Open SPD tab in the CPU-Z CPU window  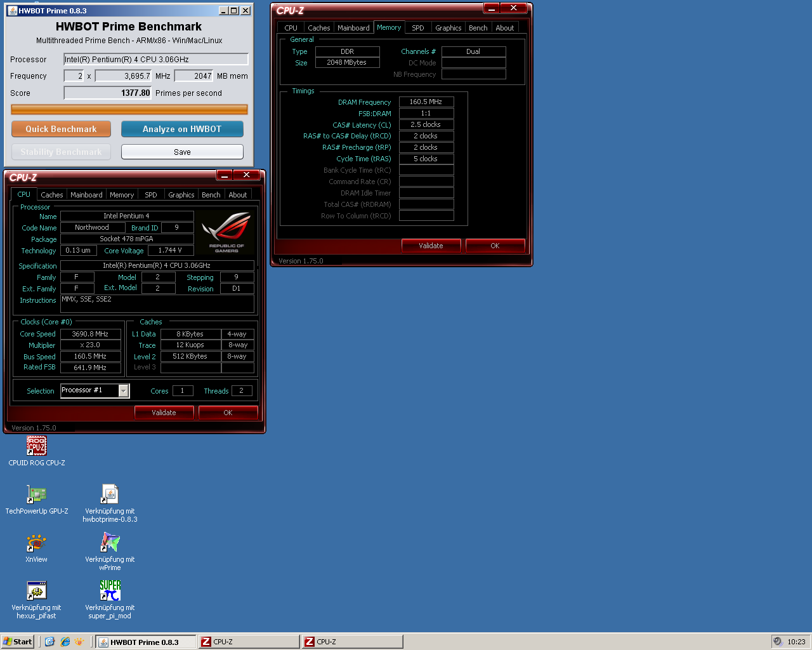(151, 195)
